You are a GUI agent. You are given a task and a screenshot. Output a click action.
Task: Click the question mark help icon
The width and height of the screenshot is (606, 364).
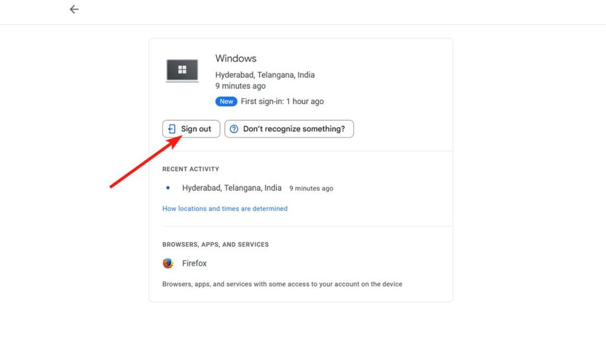click(x=234, y=128)
